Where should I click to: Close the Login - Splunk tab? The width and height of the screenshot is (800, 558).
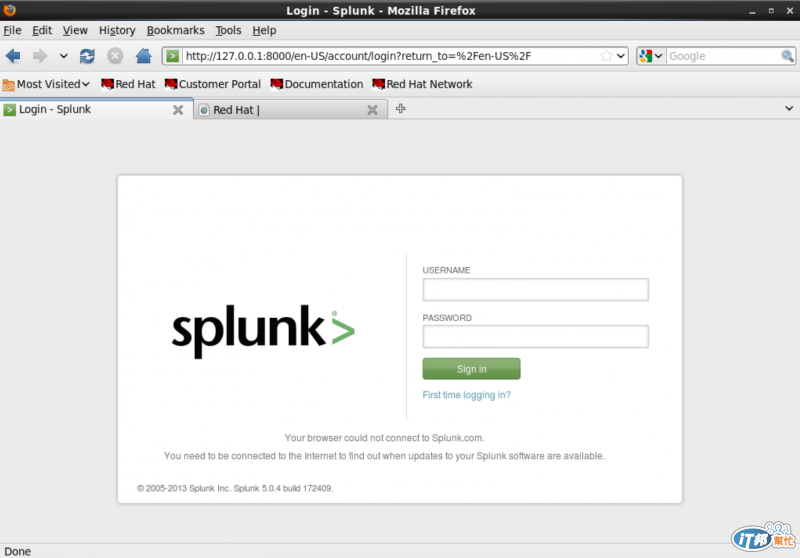178,110
